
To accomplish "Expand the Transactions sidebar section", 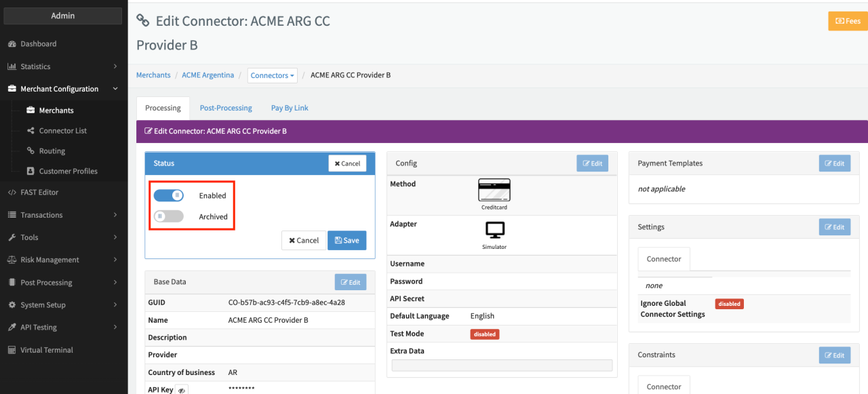I will [x=62, y=215].
